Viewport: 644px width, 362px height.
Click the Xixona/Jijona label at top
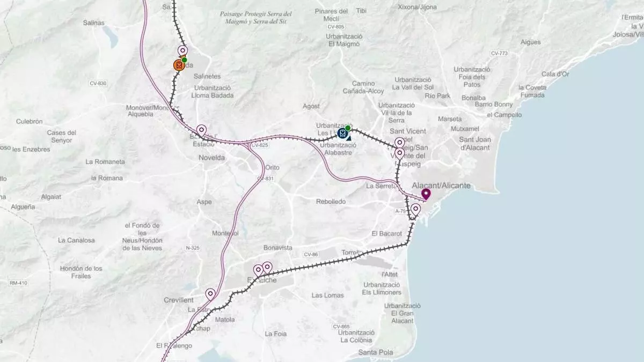(417, 7)
